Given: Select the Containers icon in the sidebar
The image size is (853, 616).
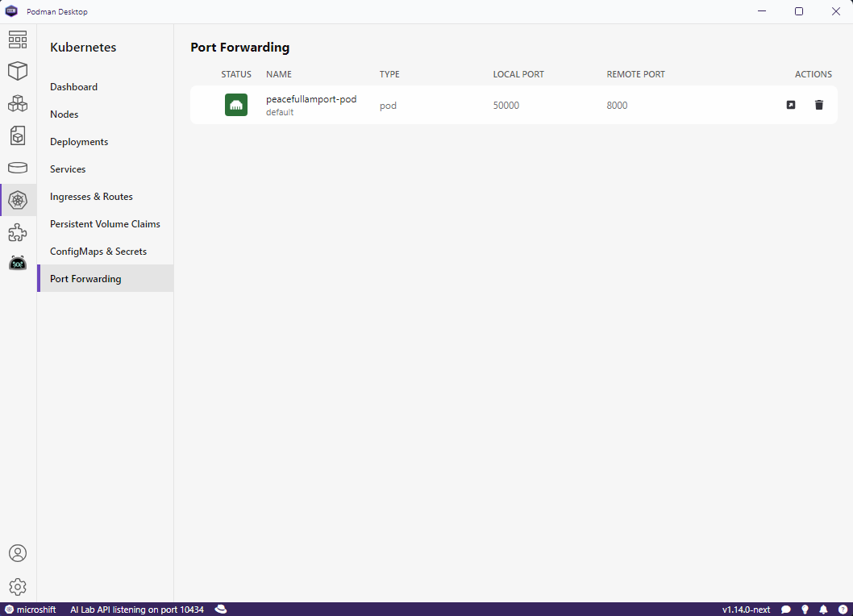Looking at the screenshot, I should point(18,71).
